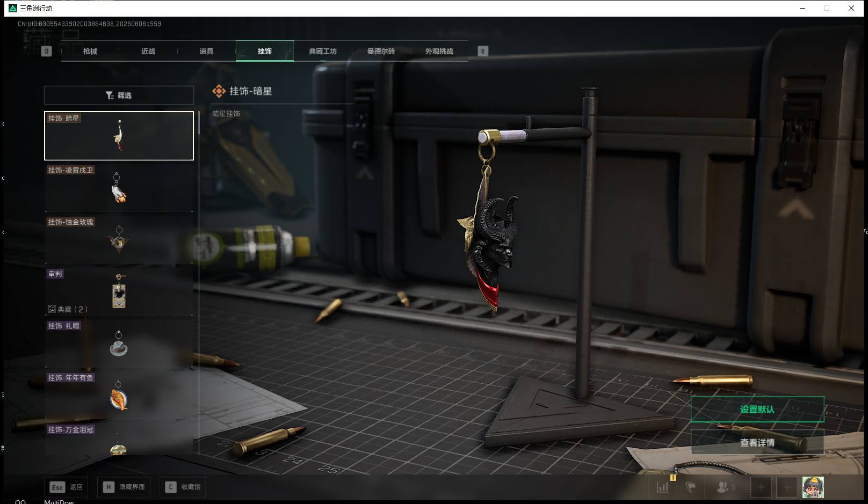Select the 挂饰 tab
The height and width of the screenshot is (504, 868).
point(265,51)
